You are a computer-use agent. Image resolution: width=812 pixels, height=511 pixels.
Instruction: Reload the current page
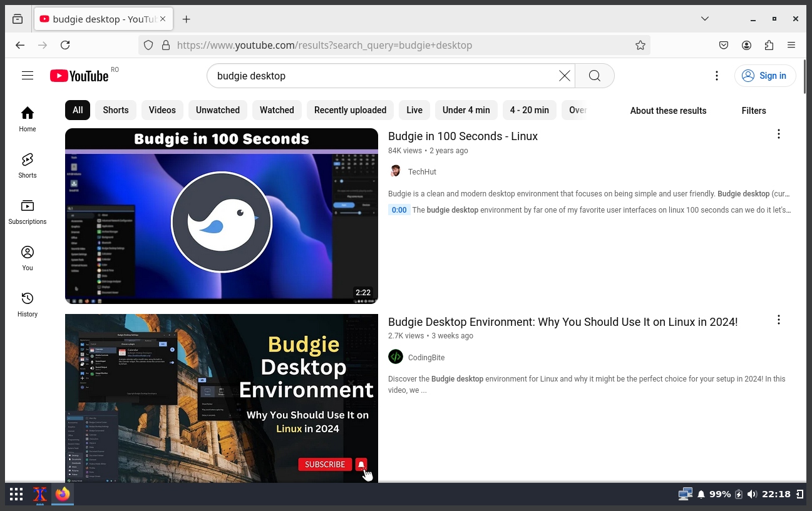coord(65,45)
